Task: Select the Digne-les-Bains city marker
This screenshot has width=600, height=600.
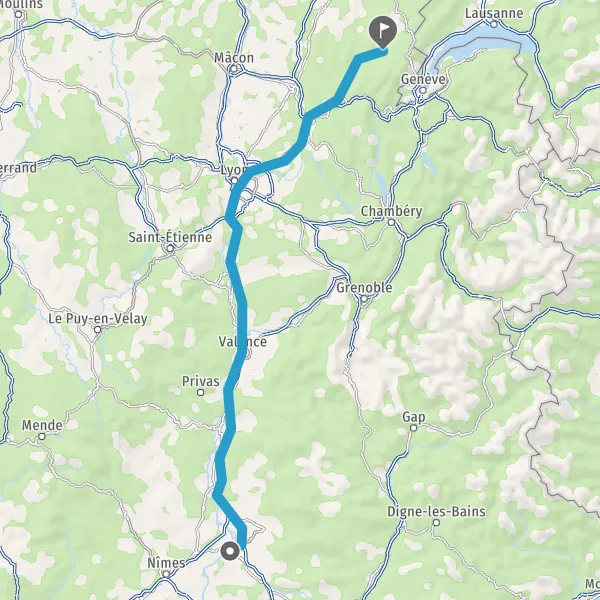Action: click(x=436, y=522)
